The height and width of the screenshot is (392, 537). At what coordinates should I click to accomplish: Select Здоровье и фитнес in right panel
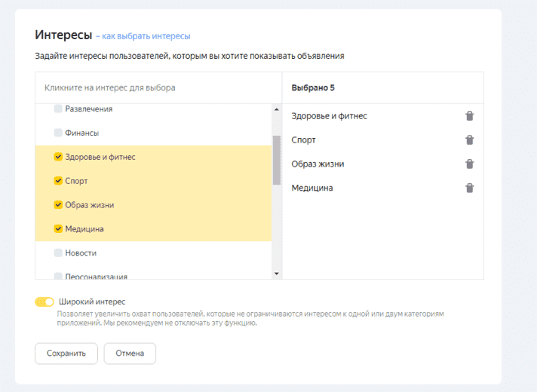point(329,116)
